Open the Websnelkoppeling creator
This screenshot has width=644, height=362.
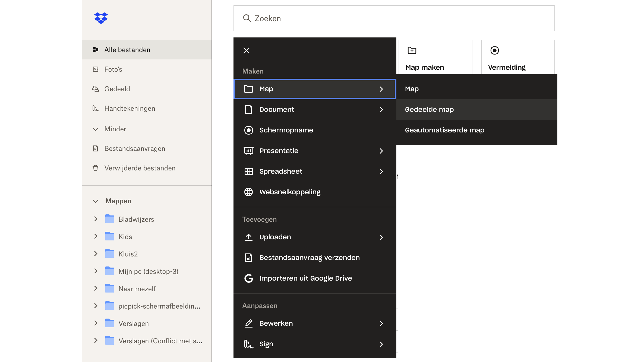(x=290, y=192)
